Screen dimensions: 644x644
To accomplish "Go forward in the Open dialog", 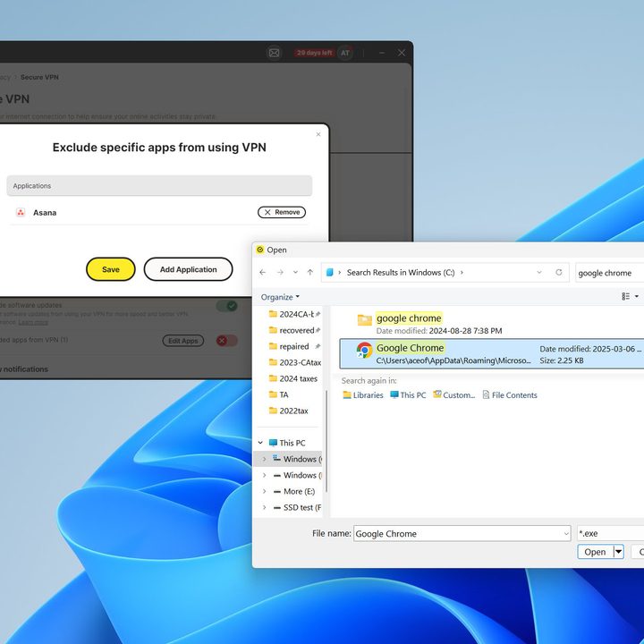I will click(x=280, y=272).
